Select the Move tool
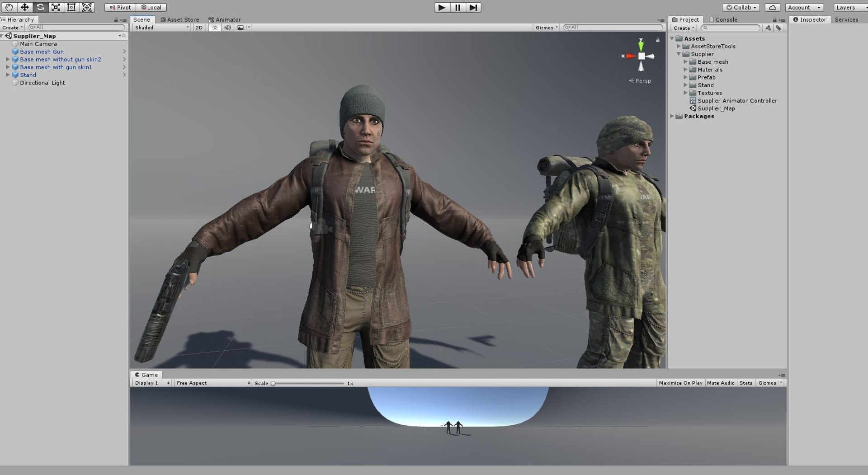The width and height of the screenshot is (868, 475). coord(24,7)
